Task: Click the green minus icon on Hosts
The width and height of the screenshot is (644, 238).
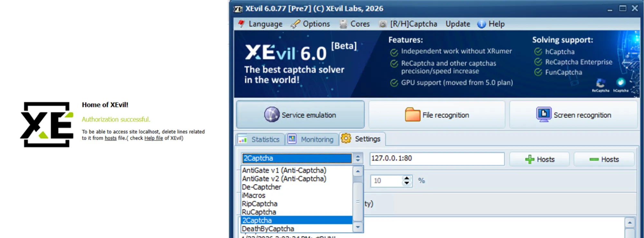Action: 594,160
